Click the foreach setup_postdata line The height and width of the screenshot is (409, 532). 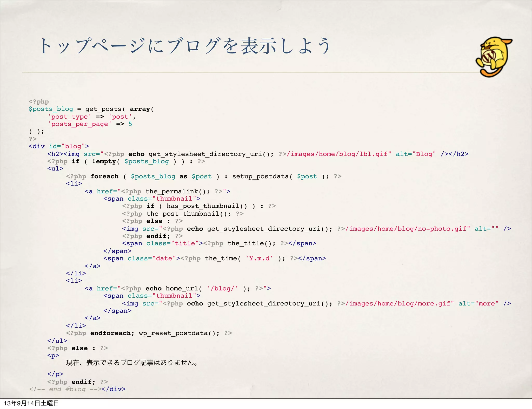(x=204, y=176)
